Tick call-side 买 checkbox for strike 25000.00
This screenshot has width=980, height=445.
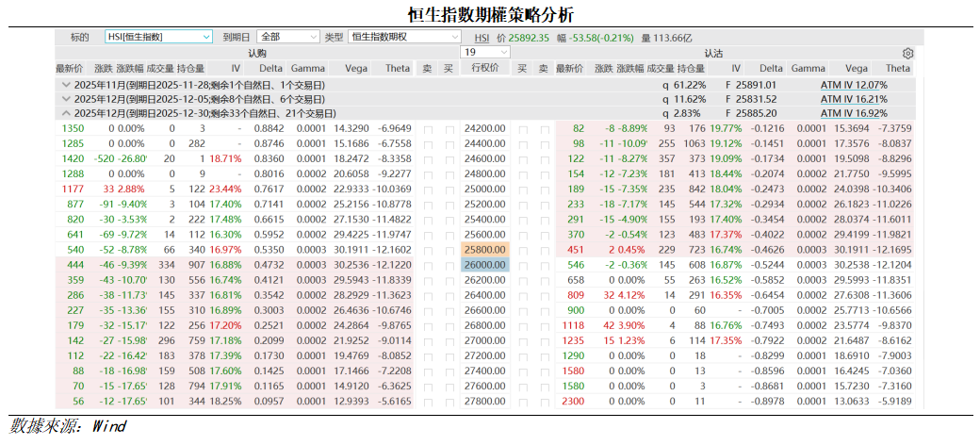(449, 190)
